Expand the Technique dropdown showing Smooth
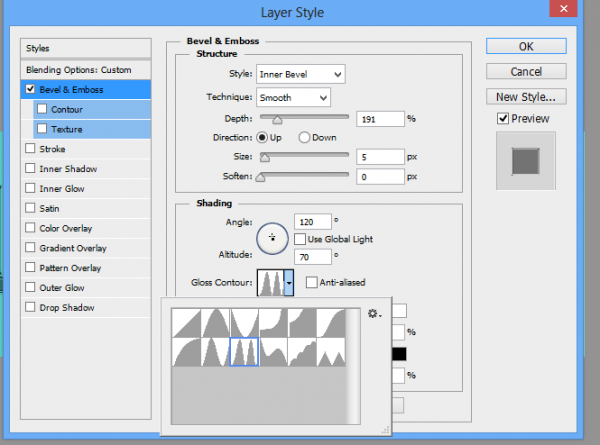The image size is (600, 445). coord(293,98)
